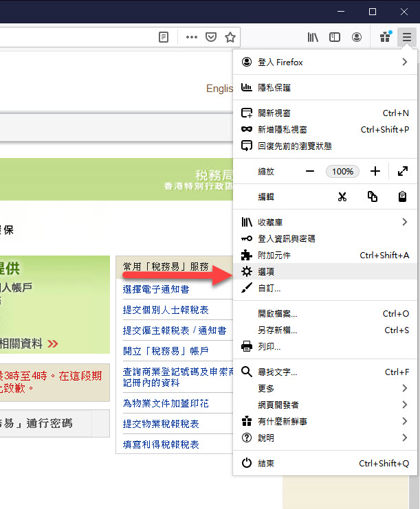Image resolution: width=420 pixels, height=509 pixels.
Task: Expand the 收藏庫 submenu
Action: [x=325, y=223]
